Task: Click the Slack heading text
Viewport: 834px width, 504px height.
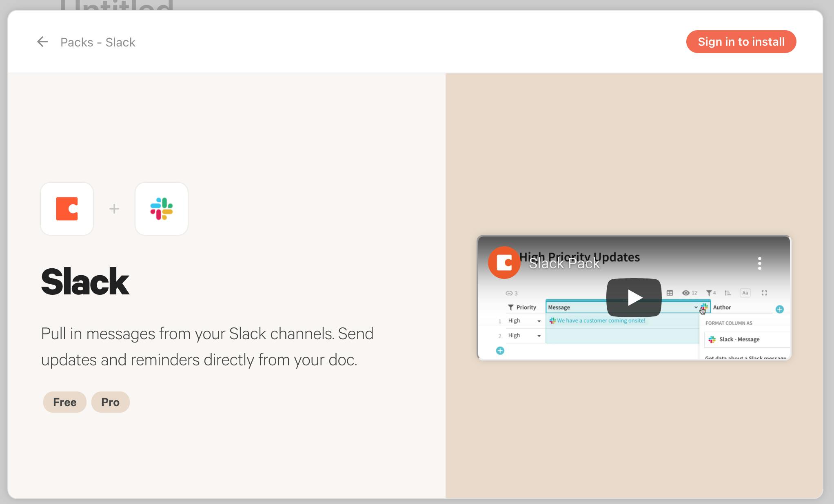Action: [x=85, y=281]
